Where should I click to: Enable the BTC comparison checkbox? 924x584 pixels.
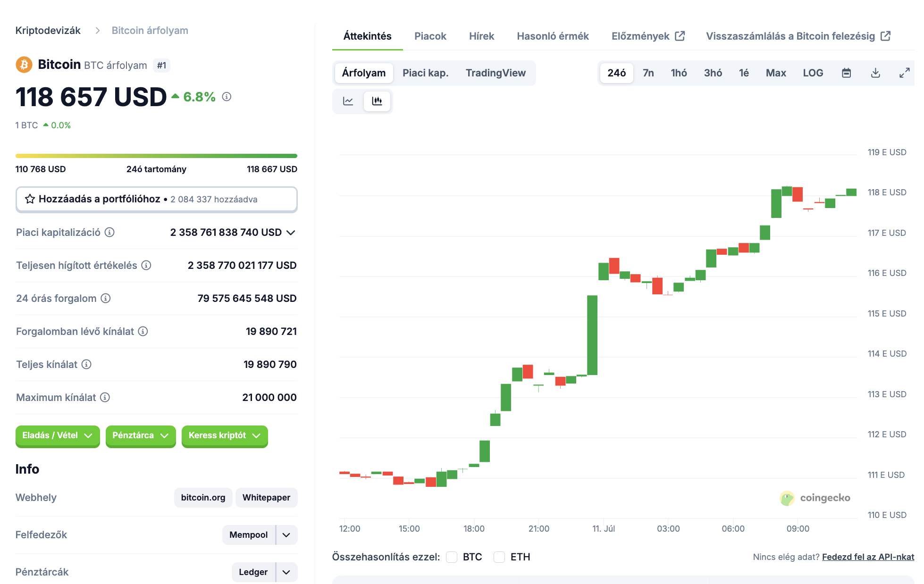tap(452, 557)
